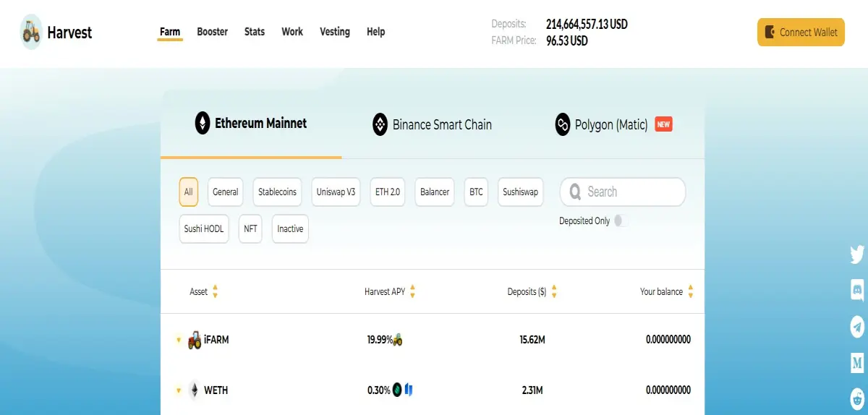Click the Connect Wallet button

coord(801,33)
